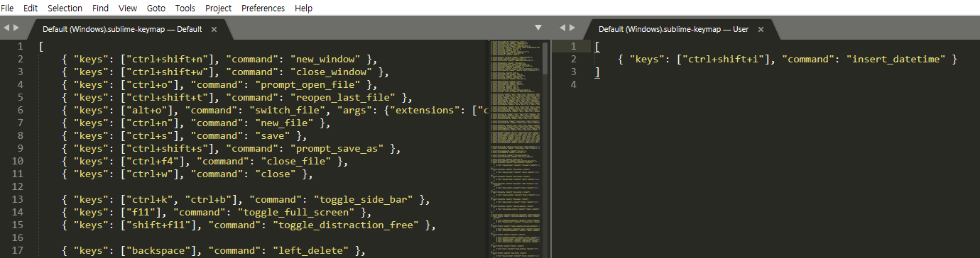This screenshot has height=258, width=980.
Task: Open the Tools menu
Action: point(185,8)
